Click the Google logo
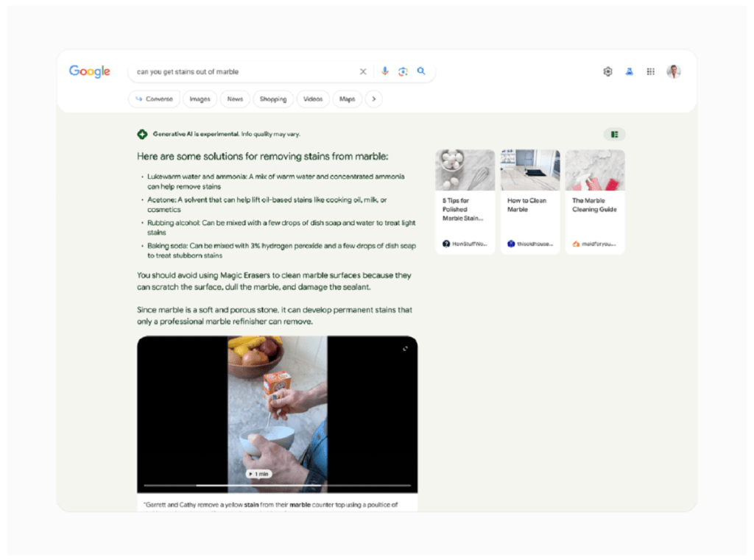754x560 pixels. point(89,71)
